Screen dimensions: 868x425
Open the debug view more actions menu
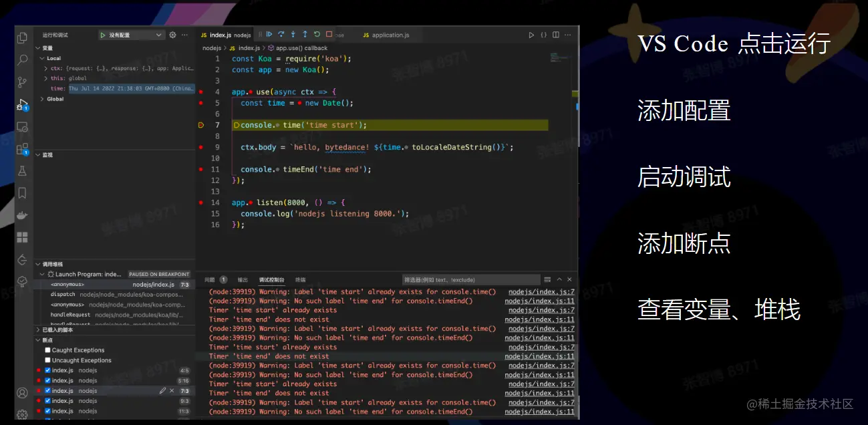(x=185, y=35)
